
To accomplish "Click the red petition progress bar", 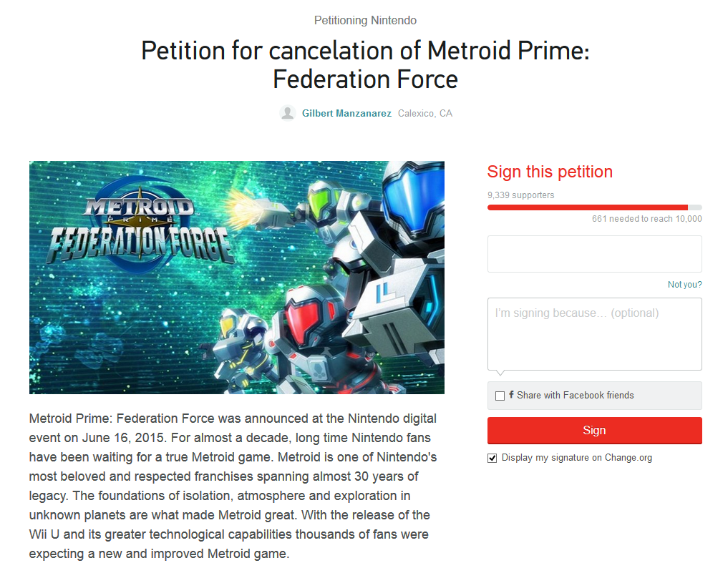I will 587,207.
